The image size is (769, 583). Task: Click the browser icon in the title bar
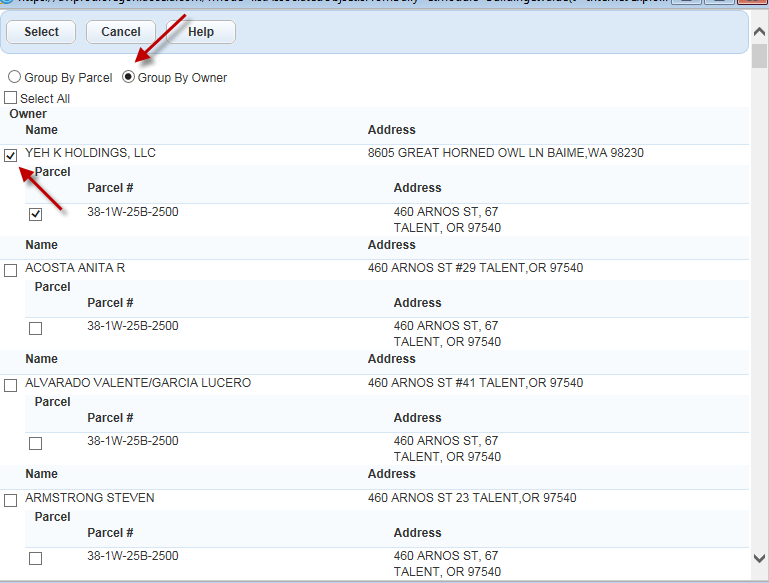5,3
